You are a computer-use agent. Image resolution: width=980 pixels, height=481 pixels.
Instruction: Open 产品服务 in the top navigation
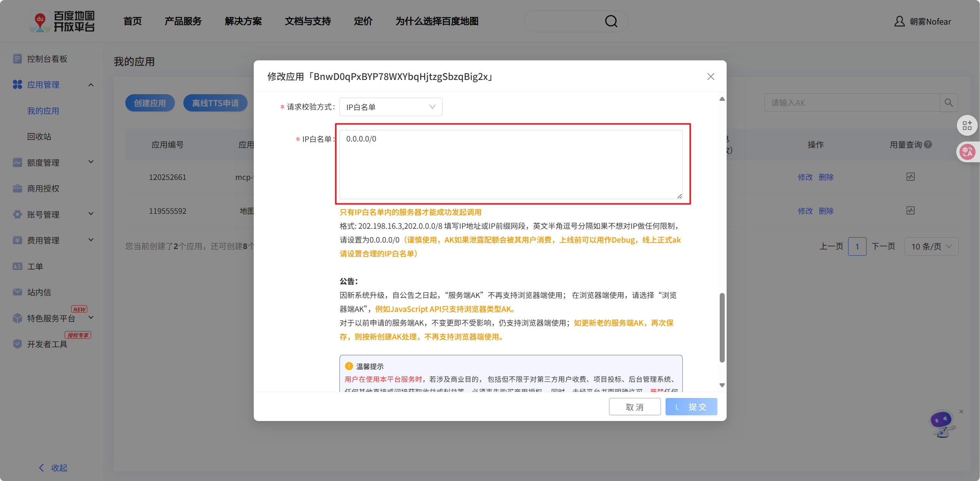[x=183, y=21]
